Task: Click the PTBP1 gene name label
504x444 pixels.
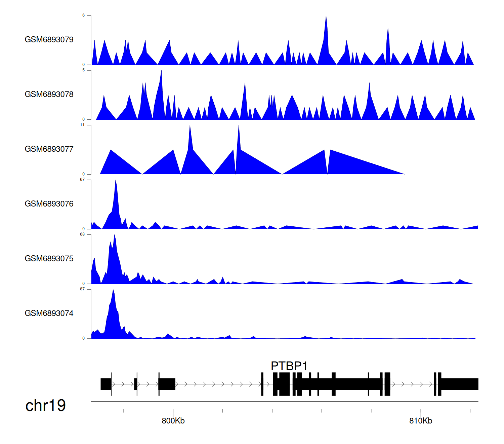Action: [x=289, y=366]
